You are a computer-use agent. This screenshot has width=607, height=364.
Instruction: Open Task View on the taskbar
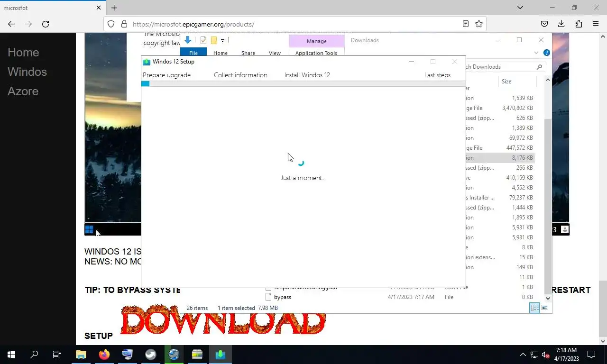(57, 354)
